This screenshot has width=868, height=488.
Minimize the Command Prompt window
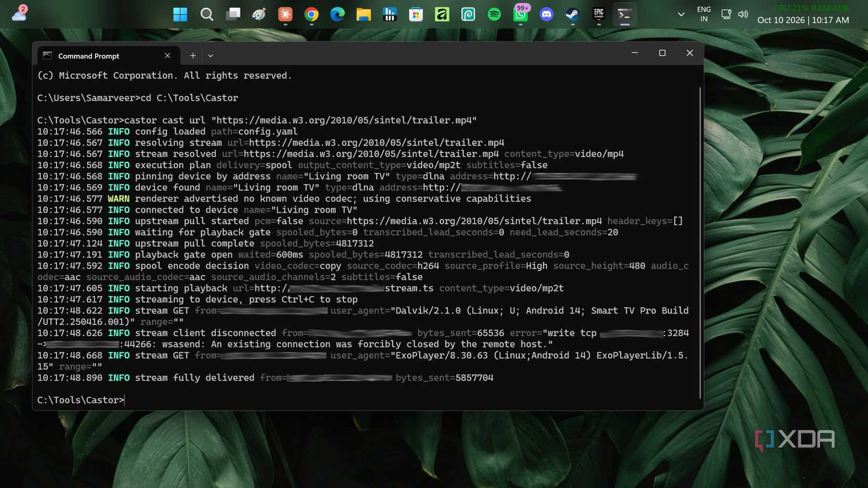pos(635,53)
